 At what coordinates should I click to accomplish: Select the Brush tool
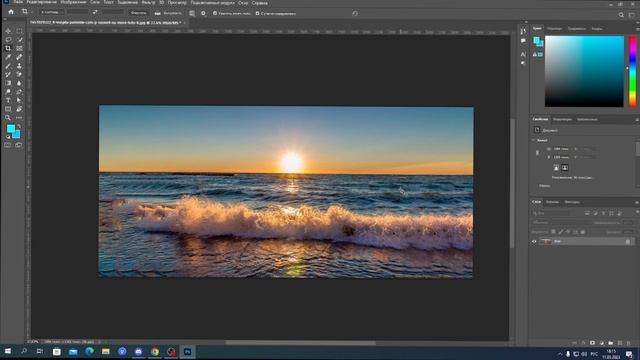coord(8,66)
